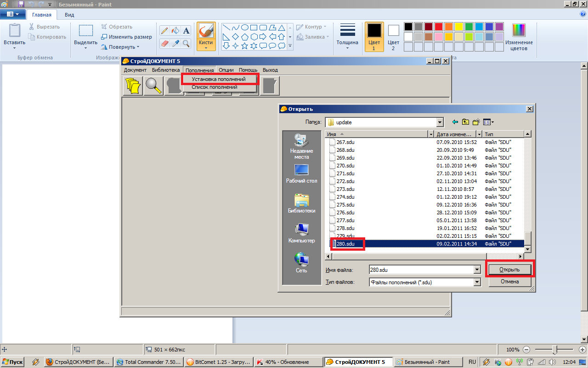Select the Pencil tool in Paint
Image resolution: width=588 pixels, height=368 pixels.
(x=164, y=31)
